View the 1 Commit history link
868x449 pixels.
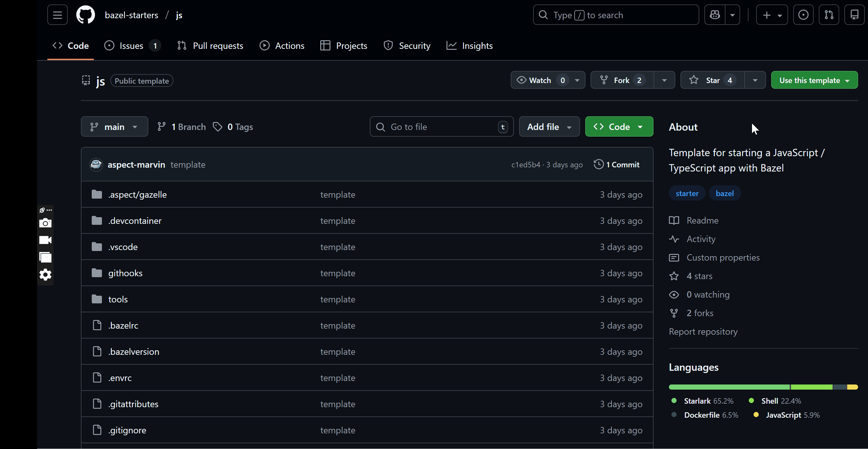616,164
